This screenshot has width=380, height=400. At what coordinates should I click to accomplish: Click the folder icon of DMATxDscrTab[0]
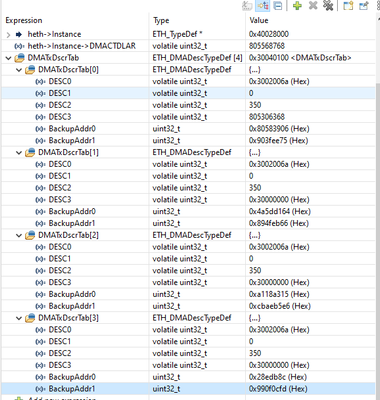(x=30, y=69)
